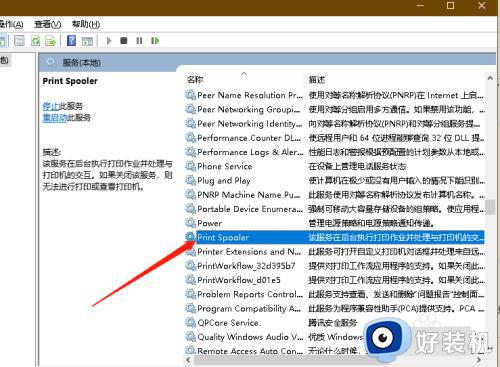Click the Properties sheet toolbar icon
The width and height of the screenshot is (500, 367).
click(x=19, y=41)
